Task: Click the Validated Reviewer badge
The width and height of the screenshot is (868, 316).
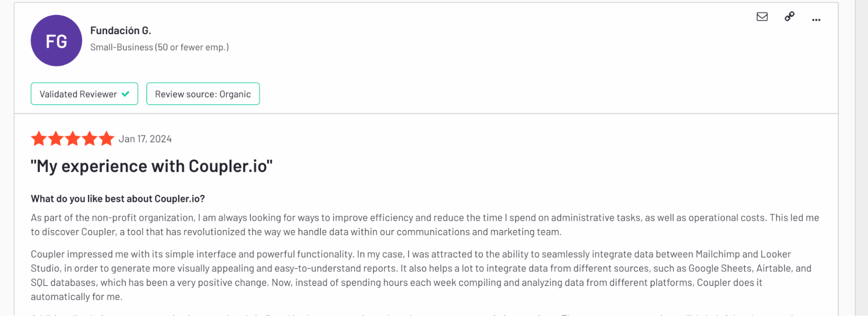Action: (84, 94)
